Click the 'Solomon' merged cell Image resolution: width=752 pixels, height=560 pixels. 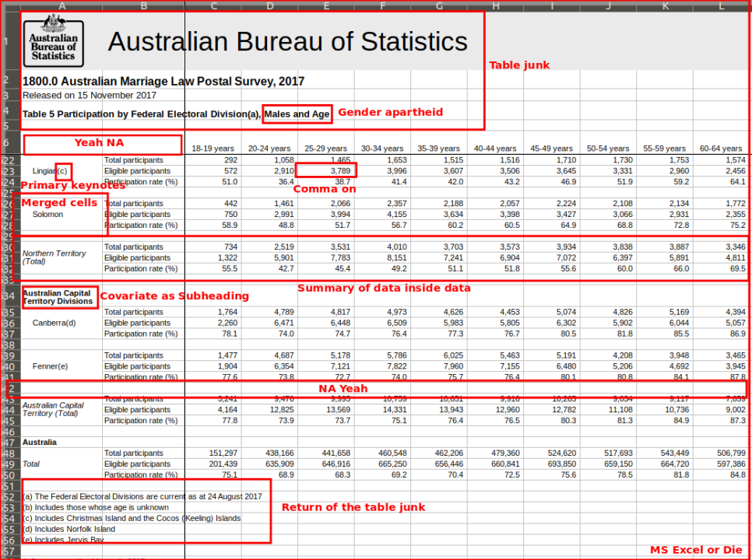47,214
